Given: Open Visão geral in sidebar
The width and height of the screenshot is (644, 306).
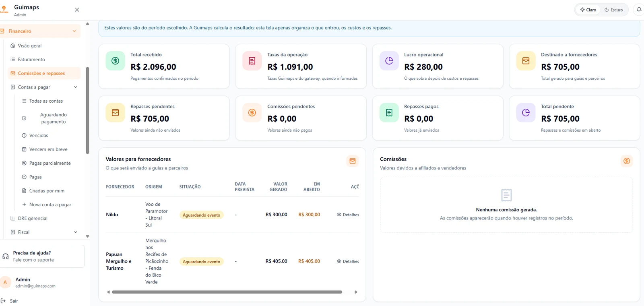Looking at the screenshot, I should (44, 45).
